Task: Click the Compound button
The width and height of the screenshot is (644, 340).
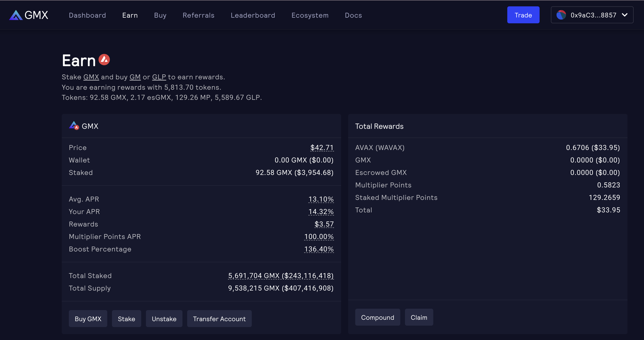Action: point(377,317)
